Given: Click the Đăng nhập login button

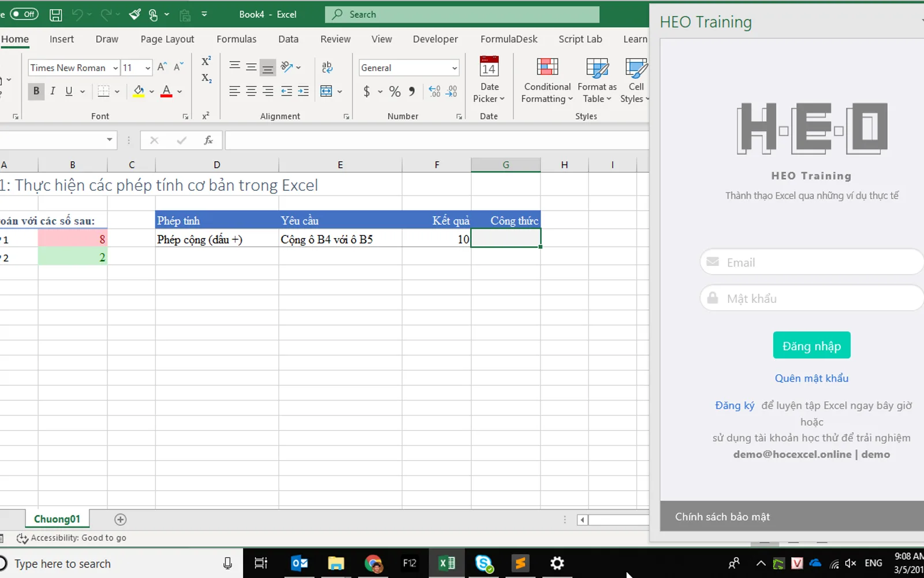Looking at the screenshot, I should coord(811,346).
